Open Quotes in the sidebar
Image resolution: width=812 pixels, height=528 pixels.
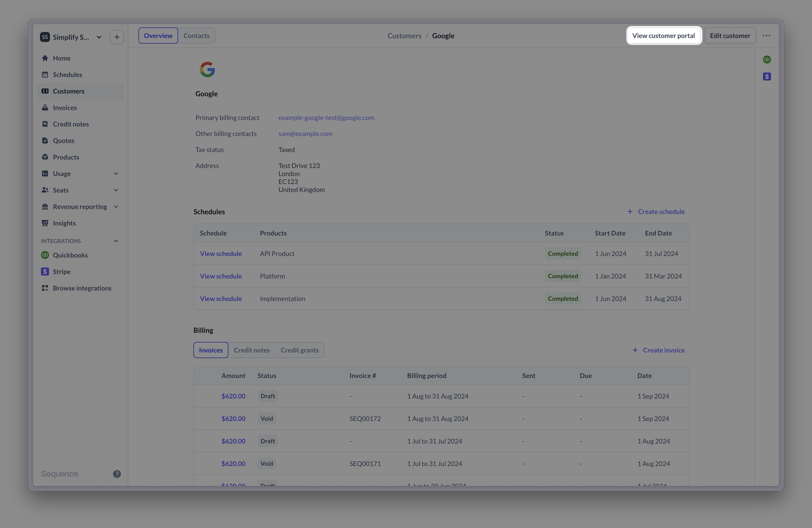tap(80, 140)
